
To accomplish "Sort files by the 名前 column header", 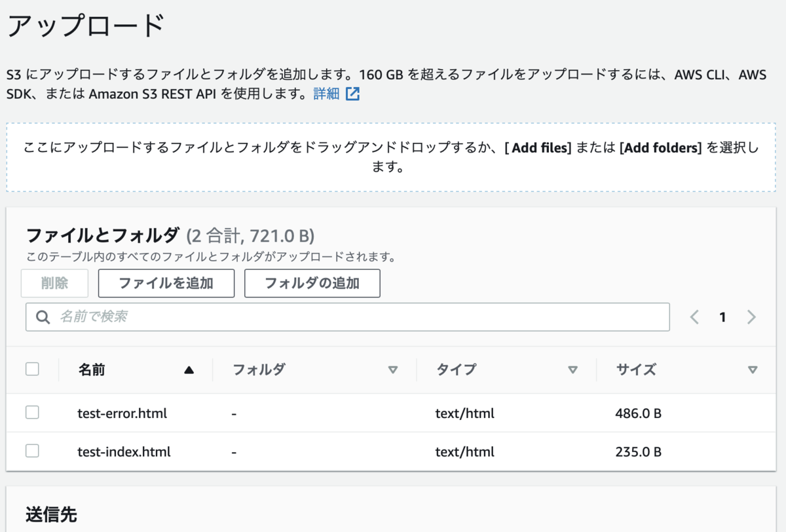I will 92,370.
